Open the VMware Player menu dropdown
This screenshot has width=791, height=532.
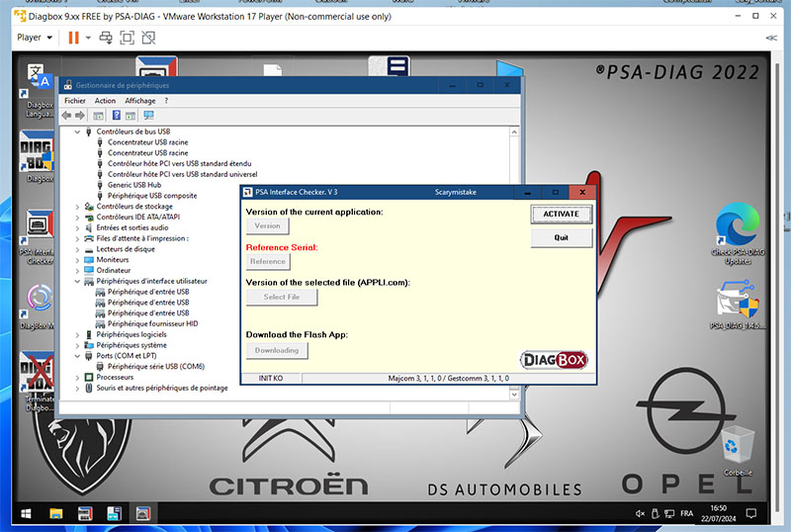click(x=35, y=38)
